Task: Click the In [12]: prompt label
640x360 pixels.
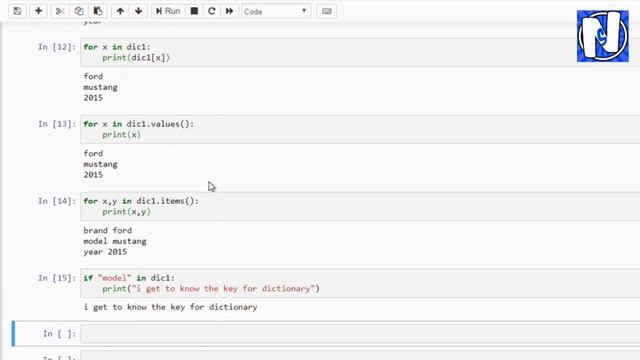Action: coord(57,47)
